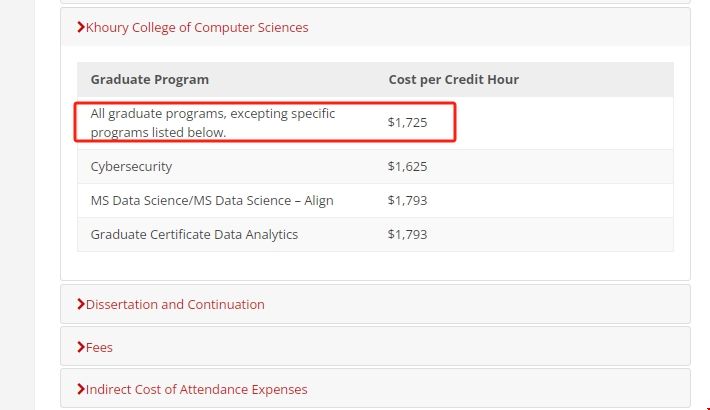This screenshot has width=710, height=410.
Task: Click the Graduate Program column header
Action: [x=150, y=80]
